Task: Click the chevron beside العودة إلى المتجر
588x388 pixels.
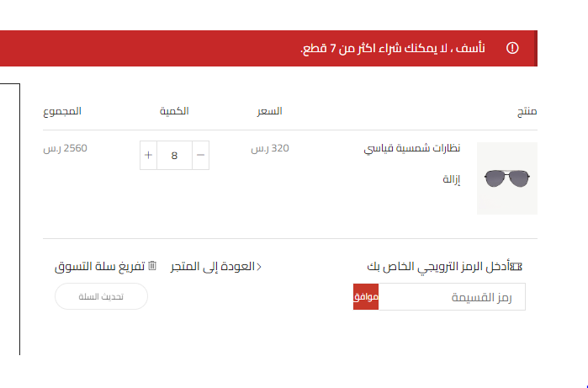Action: (259, 267)
